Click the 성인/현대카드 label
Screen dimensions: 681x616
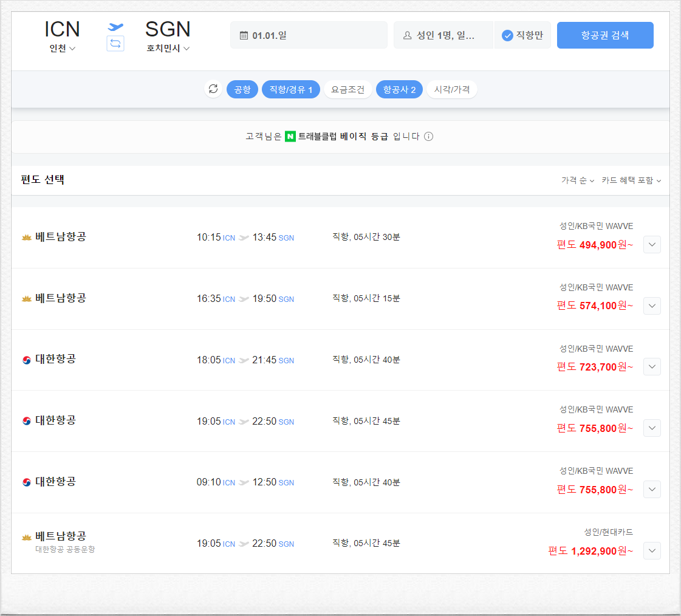609,532
